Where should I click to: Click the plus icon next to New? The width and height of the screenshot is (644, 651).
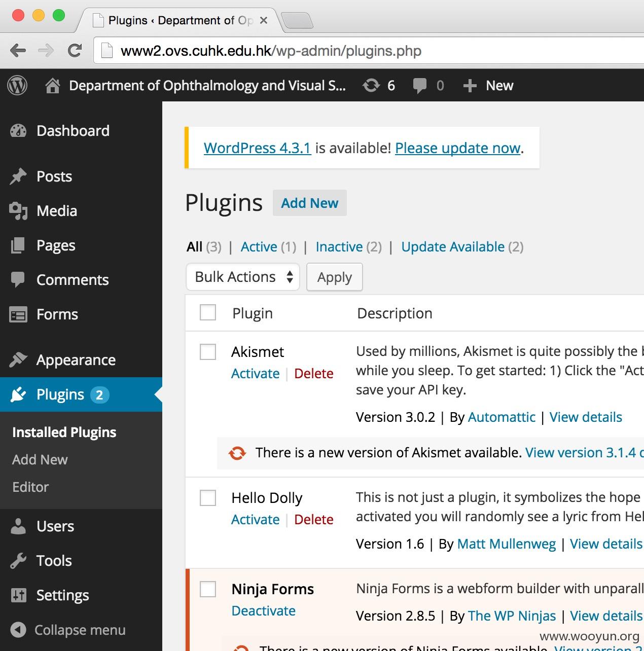point(470,86)
